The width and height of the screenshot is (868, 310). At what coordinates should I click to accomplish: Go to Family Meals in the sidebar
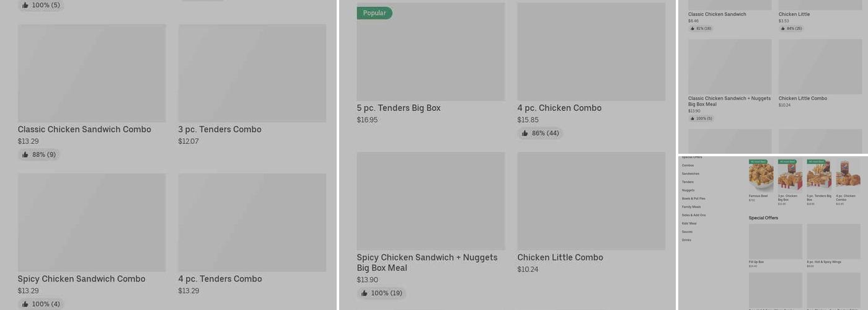(x=691, y=207)
